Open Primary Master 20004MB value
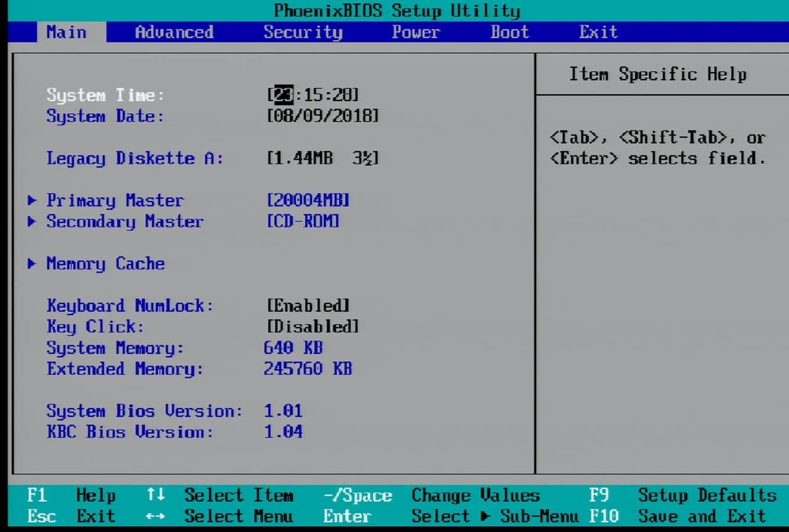Image resolution: width=789 pixels, height=532 pixels. click(x=308, y=200)
